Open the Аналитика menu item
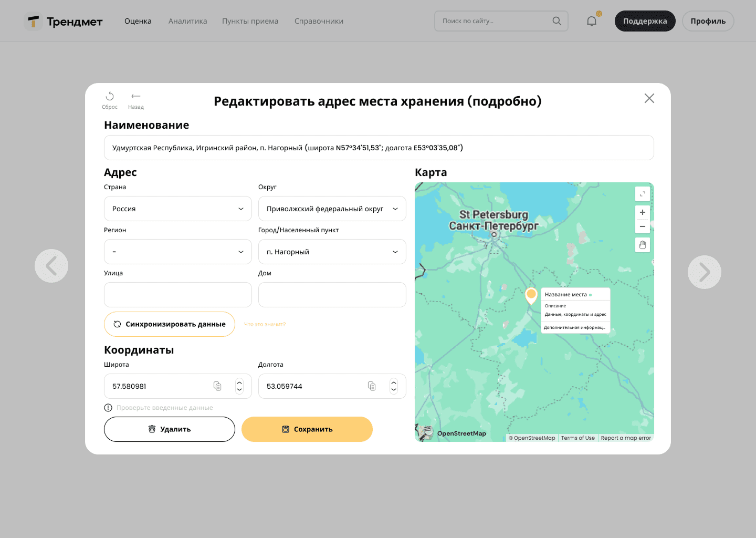Image resolution: width=756 pixels, height=538 pixels. click(188, 21)
